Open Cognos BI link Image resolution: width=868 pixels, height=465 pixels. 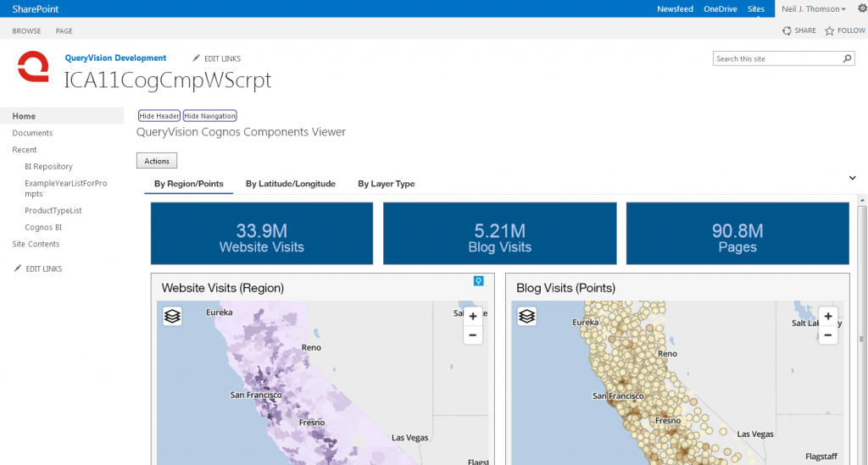[x=43, y=227]
